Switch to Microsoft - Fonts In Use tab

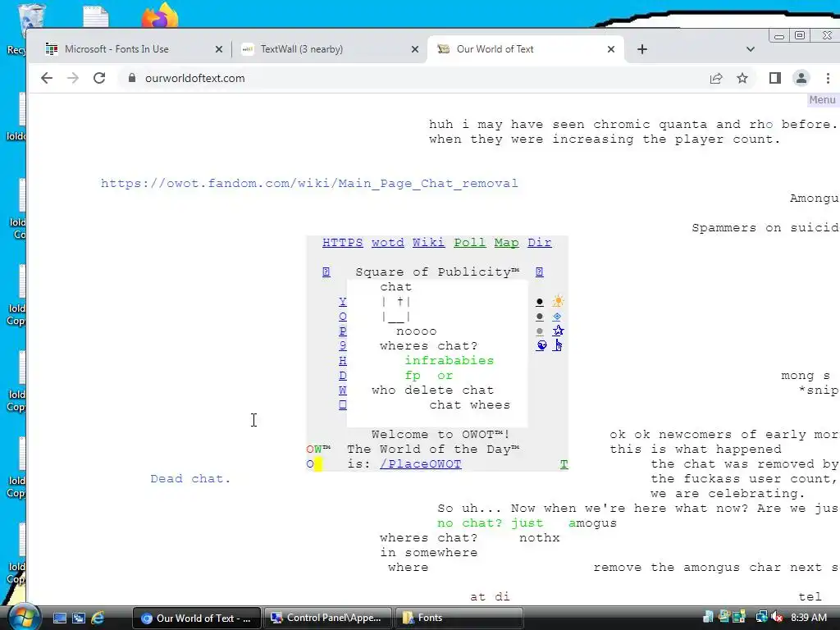coord(134,49)
